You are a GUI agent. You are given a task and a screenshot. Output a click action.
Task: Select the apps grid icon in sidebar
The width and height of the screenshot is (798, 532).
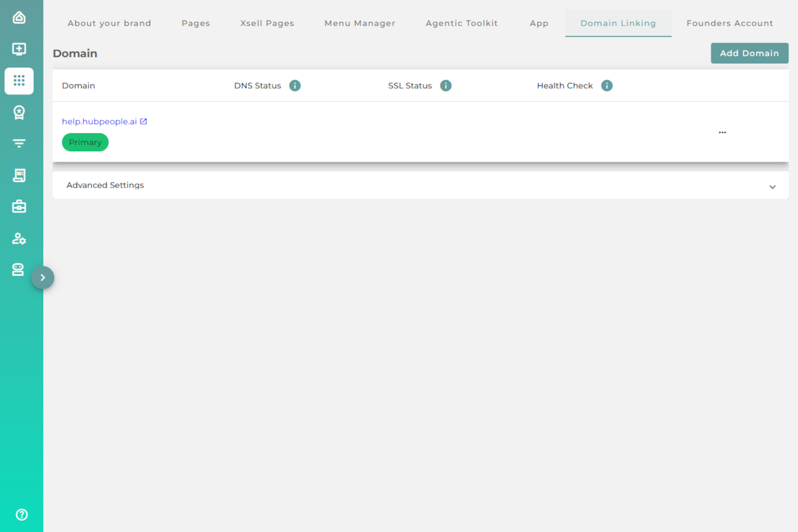click(x=19, y=80)
